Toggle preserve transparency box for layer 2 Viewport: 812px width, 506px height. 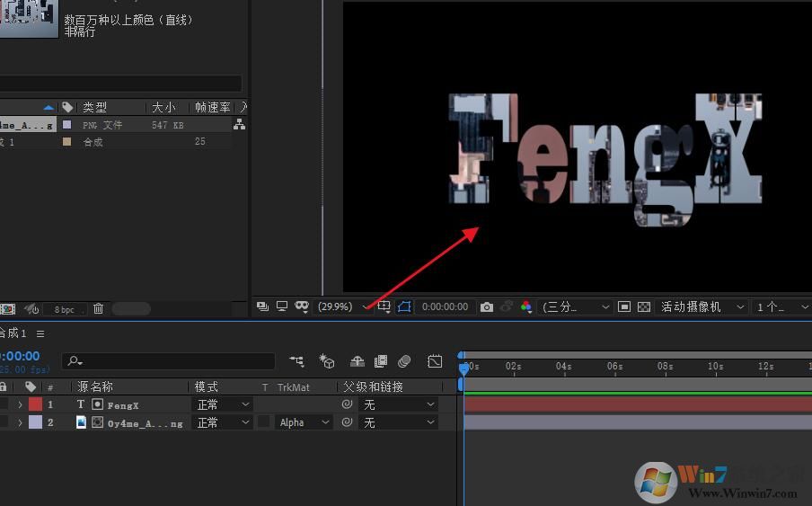(x=264, y=422)
